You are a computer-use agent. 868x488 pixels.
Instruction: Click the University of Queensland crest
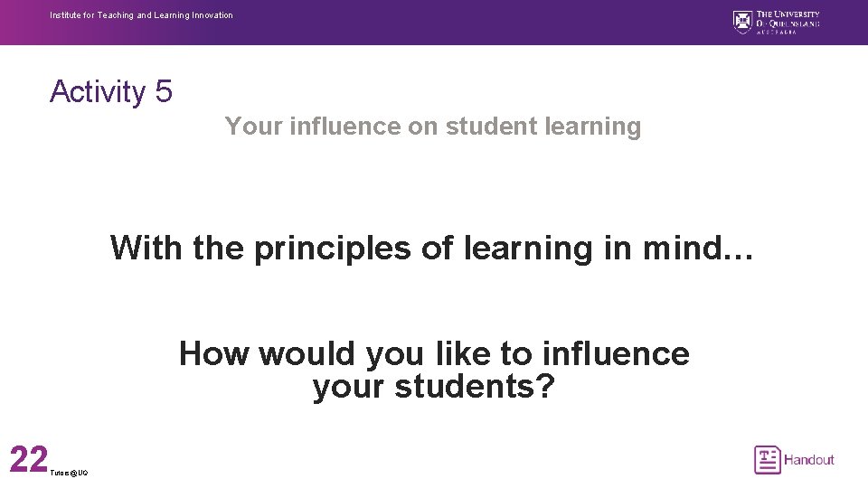pos(742,22)
